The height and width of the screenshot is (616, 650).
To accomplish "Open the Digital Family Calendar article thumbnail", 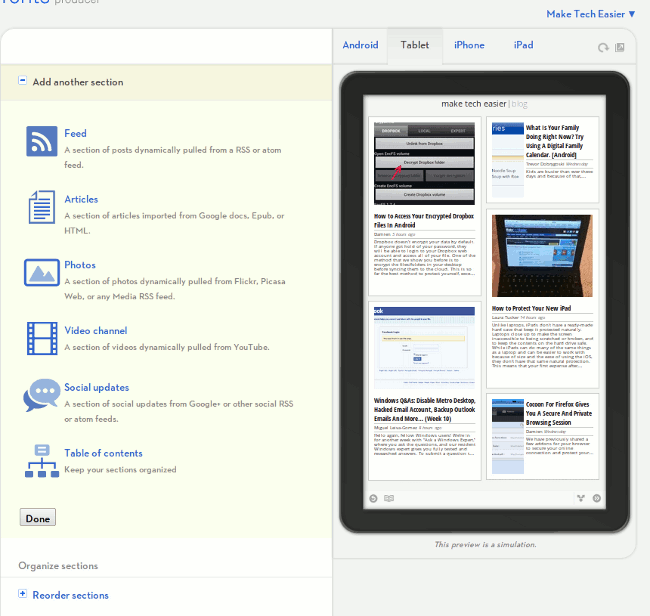I will [x=508, y=160].
